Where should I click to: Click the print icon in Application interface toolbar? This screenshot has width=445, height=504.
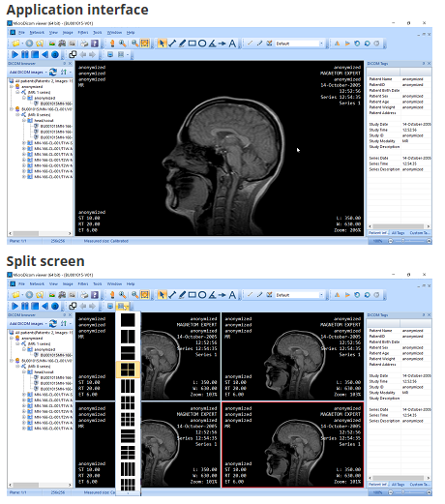coord(84,44)
